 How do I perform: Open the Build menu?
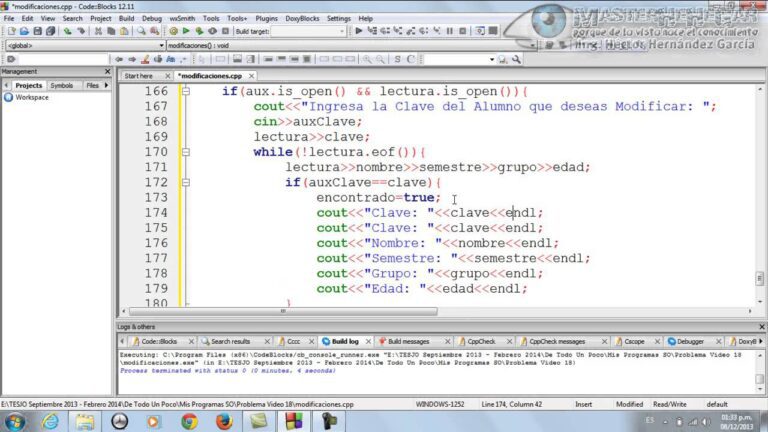(x=126, y=18)
